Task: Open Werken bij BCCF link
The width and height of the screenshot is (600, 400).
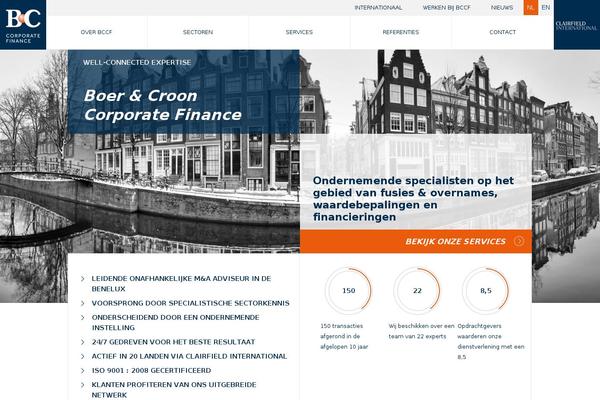Action: (x=447, y=8)
